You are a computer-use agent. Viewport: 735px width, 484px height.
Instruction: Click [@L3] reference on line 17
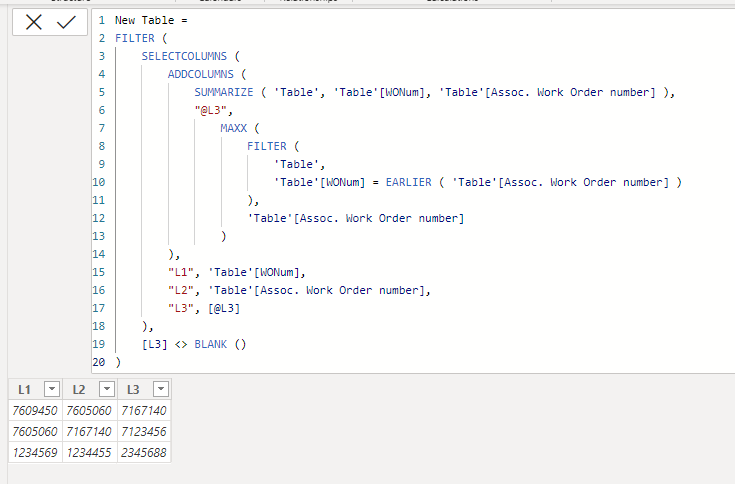pyautogui.click(x=224, y=308)
